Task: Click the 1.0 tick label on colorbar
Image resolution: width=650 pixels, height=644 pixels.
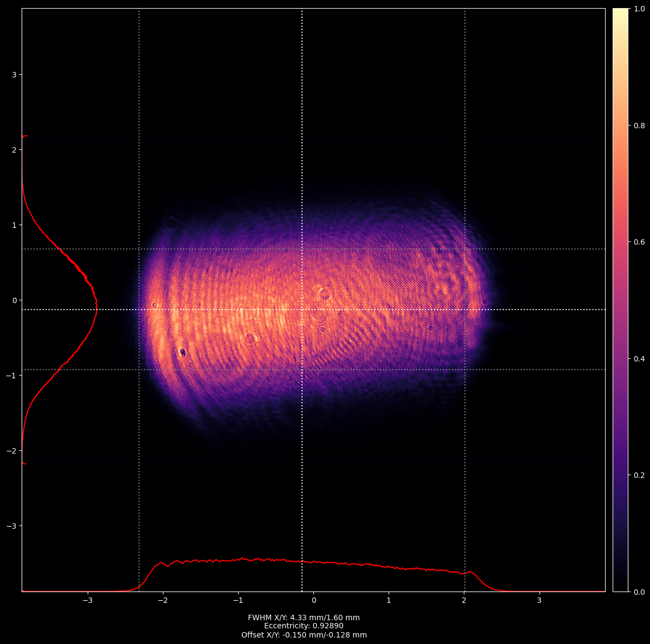Action: [639, 9]
